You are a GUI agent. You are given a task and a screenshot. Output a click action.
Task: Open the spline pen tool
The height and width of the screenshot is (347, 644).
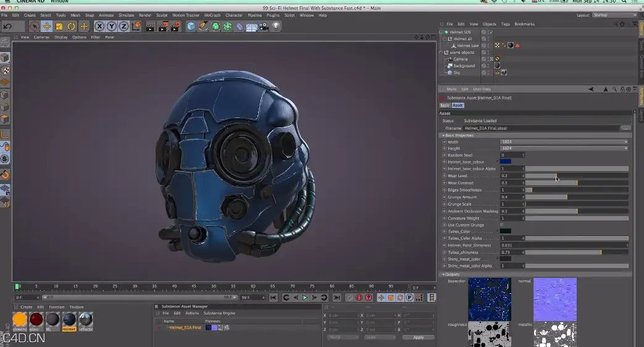[x=203, y=27]
